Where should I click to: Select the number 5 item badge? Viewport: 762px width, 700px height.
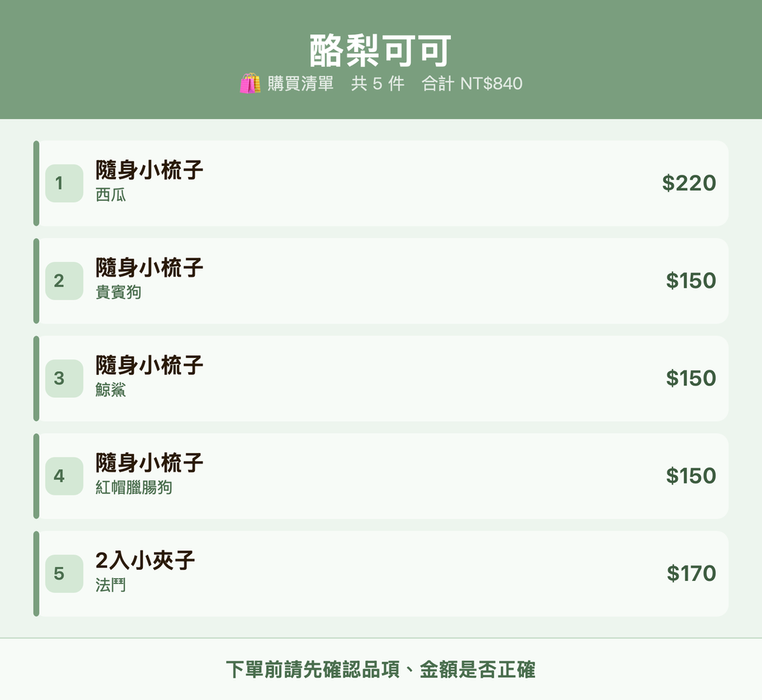coord(64,574)
